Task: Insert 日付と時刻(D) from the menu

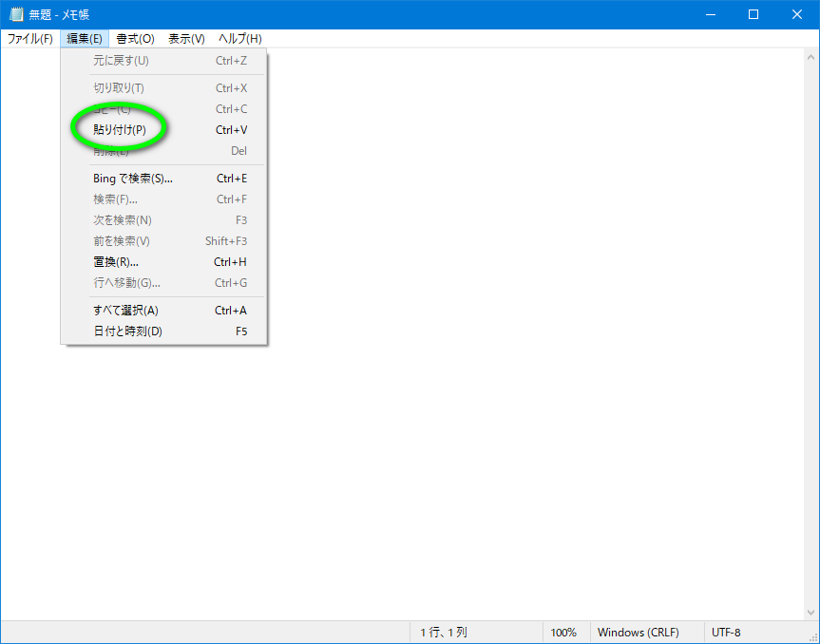Action: click(127, 331)
